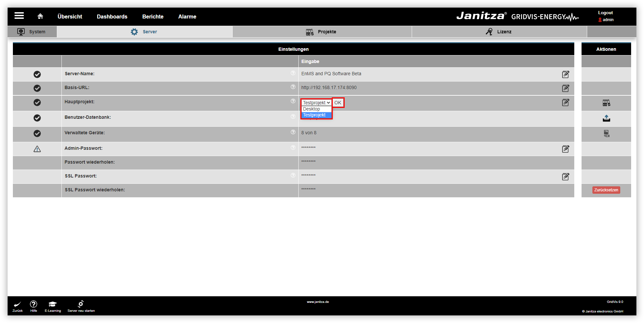Edit the Server-Name using its pencil icon
This screenshot has height=323, width=644.
[x=565, y=75]
